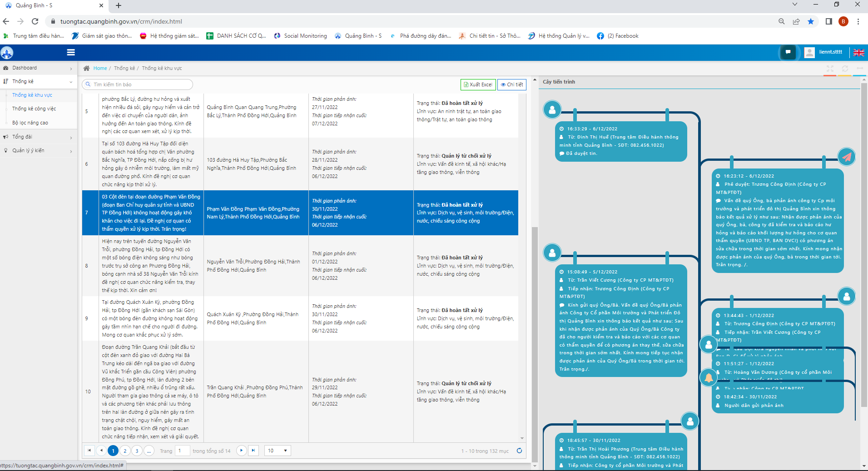This screenshot has width=868, height=471.
Task: Click the fullscreen expand arrows icon
Action: pos(830,69)
